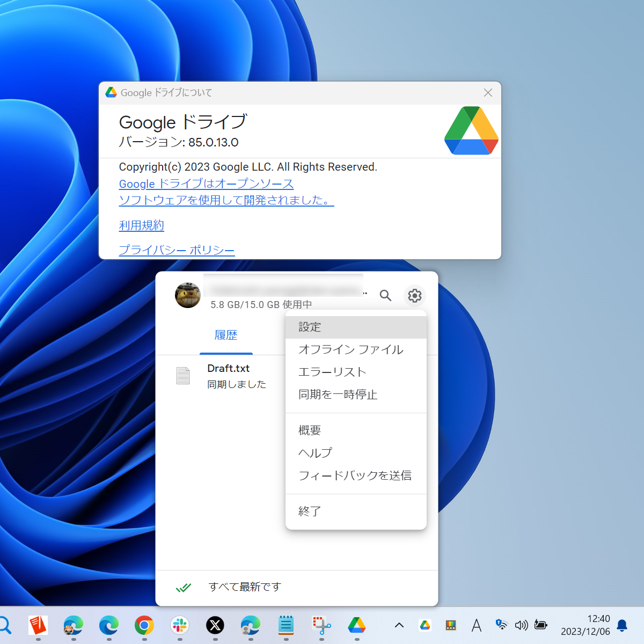Open Chrome from the taskbar

click(144, 626)
